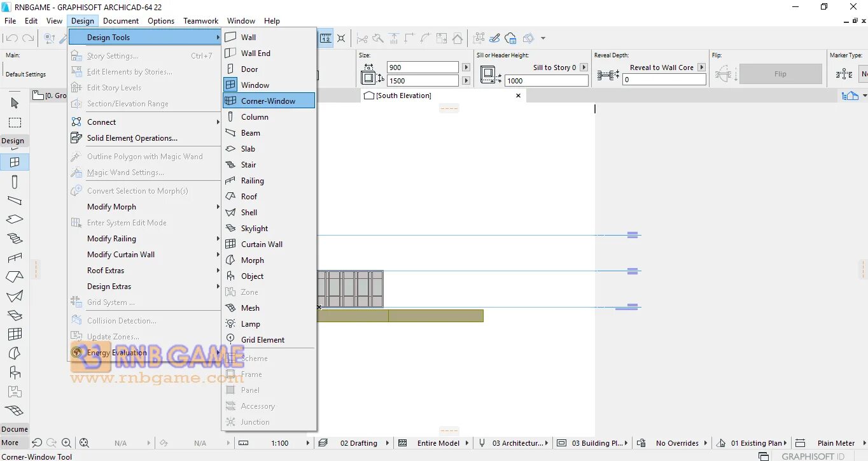Click the 3D window home toolbar icon
Screen dimensions: 868x461
[458, 38]
